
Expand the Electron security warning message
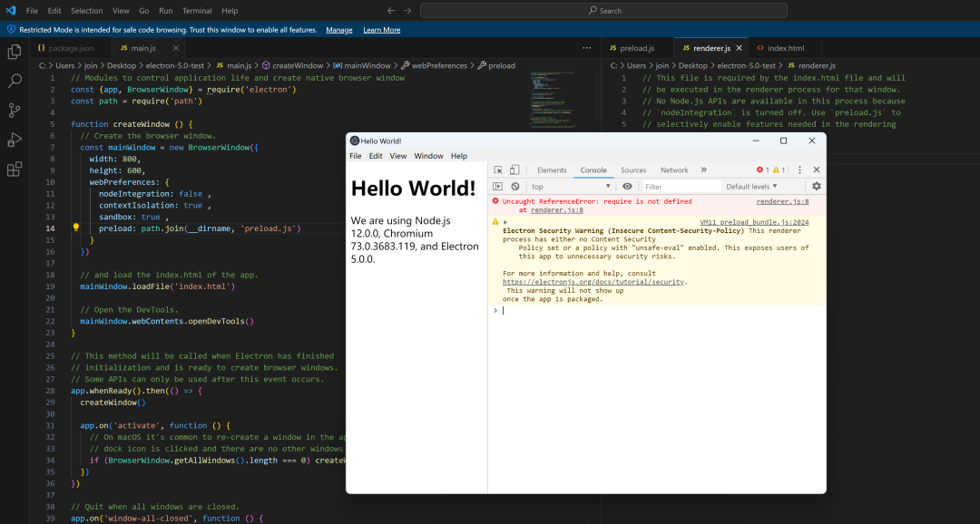(x=505, y=221)
